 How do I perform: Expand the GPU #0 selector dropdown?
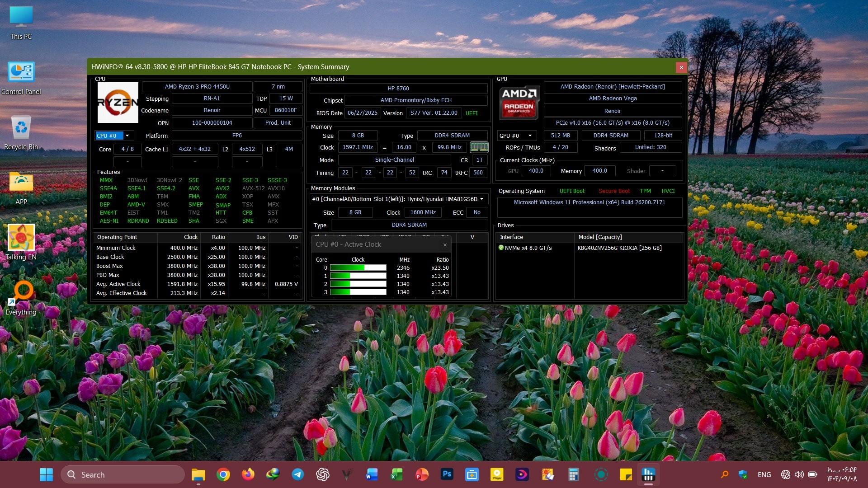(529, 136)
